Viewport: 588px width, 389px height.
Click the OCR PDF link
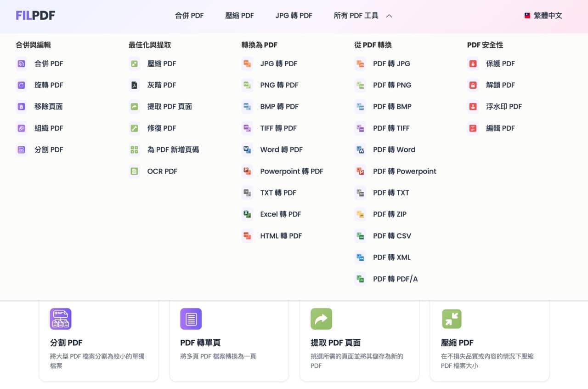pyautogui.click(x=162, y=172)
